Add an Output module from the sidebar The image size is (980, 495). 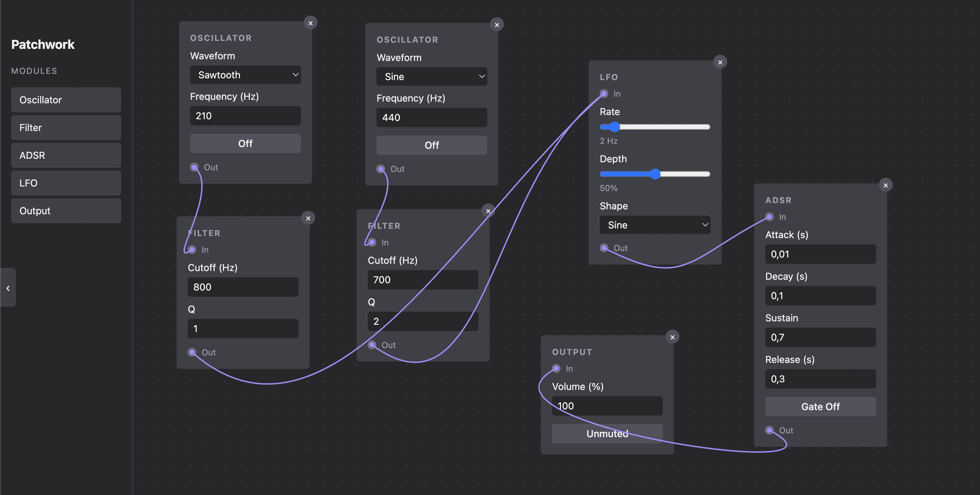(x=66, y=210)
